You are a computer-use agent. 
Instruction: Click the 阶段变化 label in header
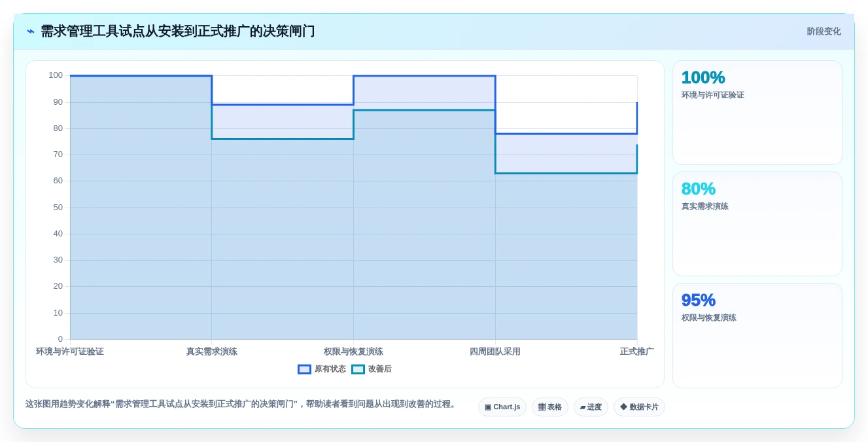pos(824,31)
